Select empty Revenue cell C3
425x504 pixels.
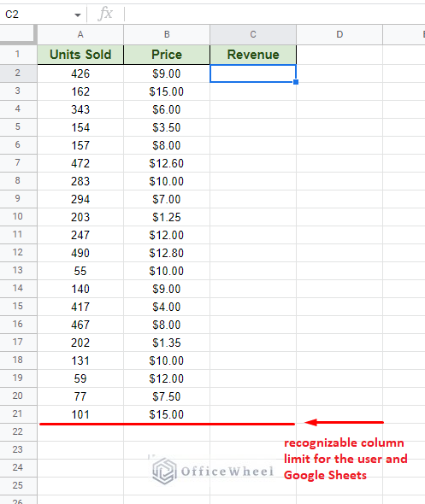click(253, 91)
